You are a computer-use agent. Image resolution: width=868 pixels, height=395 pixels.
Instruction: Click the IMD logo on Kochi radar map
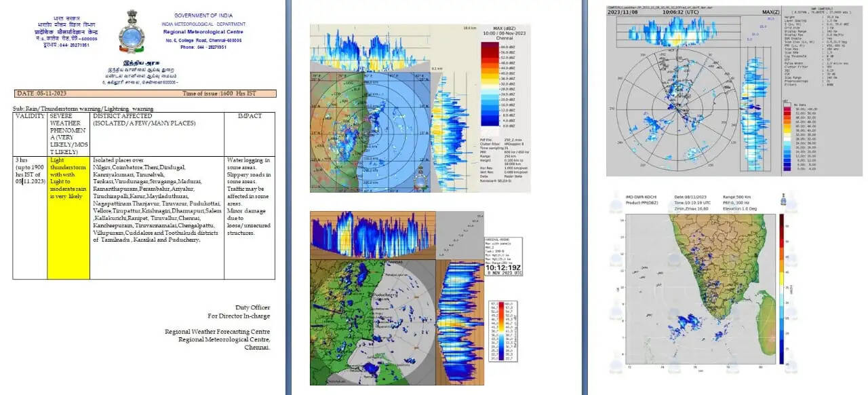[785, 200]
